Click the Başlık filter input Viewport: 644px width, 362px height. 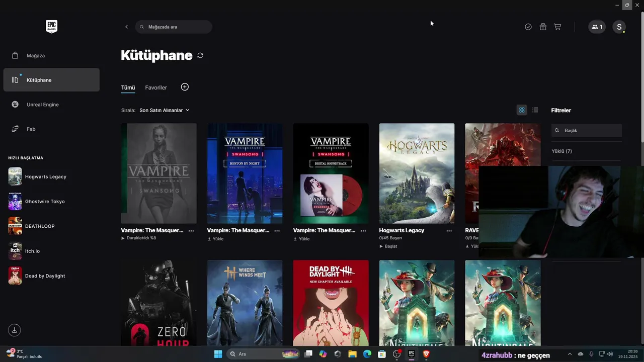click(587, 130)
